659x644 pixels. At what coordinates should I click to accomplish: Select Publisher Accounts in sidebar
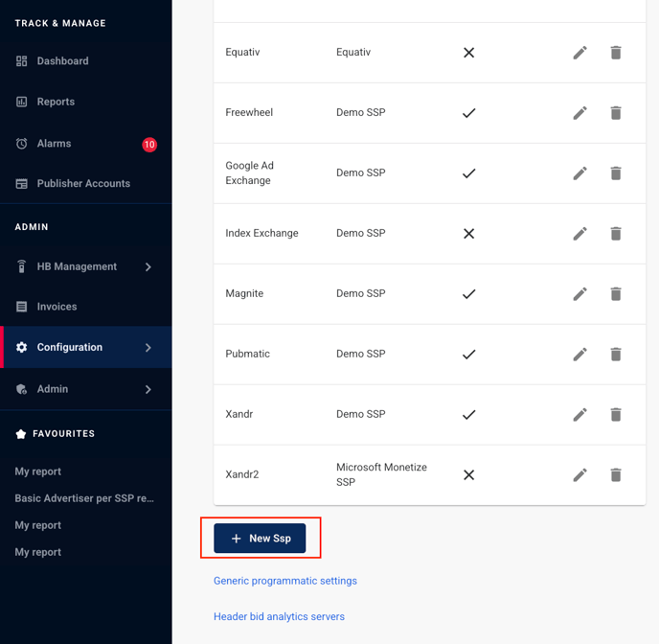pos(86,184)
